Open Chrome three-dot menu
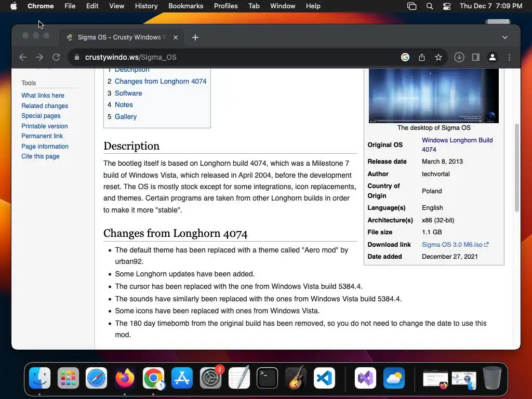This screenshot has width=532, height=399. click(x=509, y=57)
